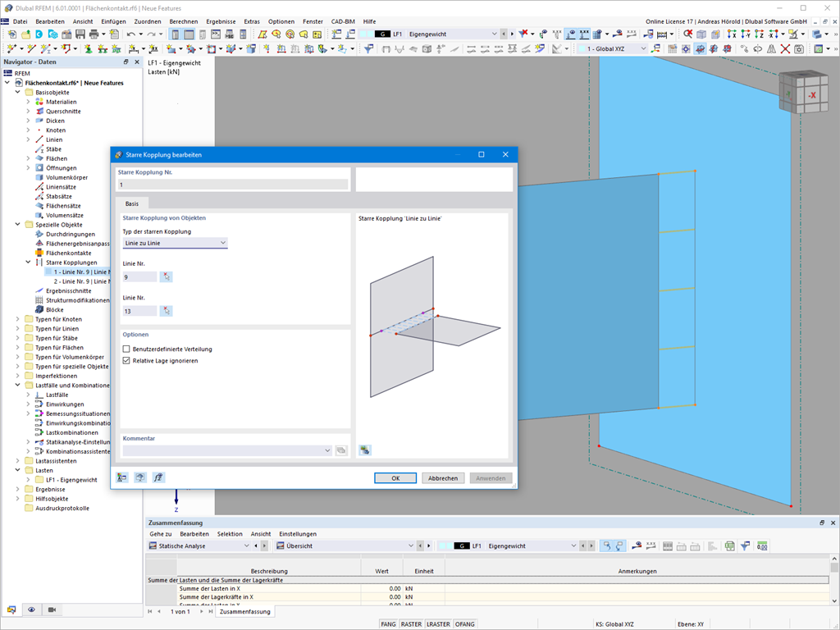Click the second Linie Nr. input with 13

pos(139,311)
